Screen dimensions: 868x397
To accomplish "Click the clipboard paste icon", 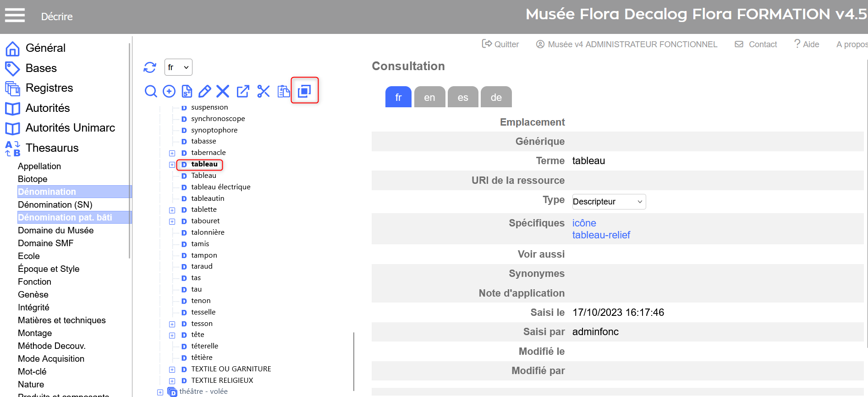I will [x=284, y=91].
